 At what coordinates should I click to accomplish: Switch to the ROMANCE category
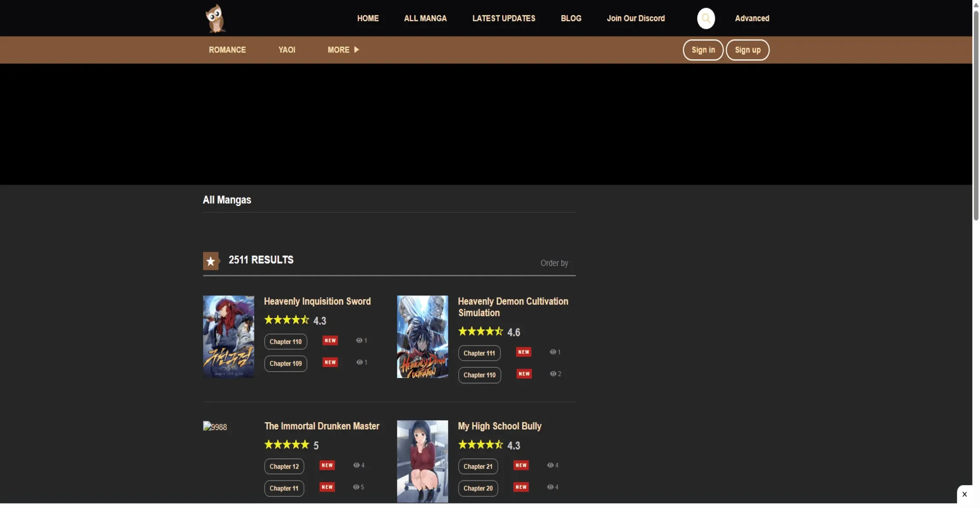coord(227,49)
